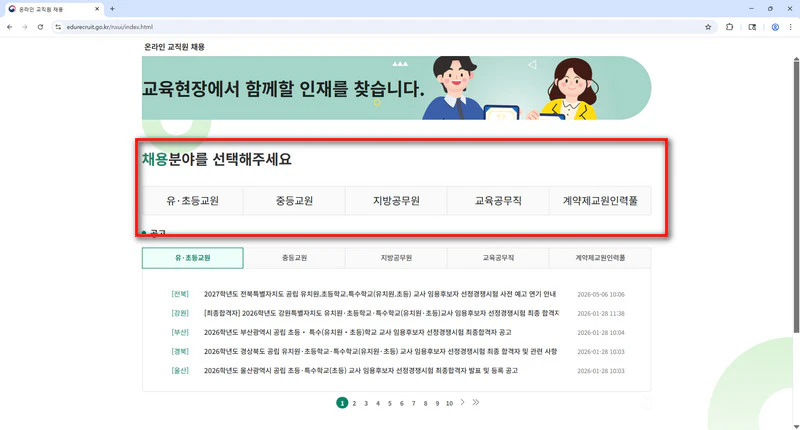
Task: Switch to the 유·초등교원 notice tab
Action: tap(193, 258)
